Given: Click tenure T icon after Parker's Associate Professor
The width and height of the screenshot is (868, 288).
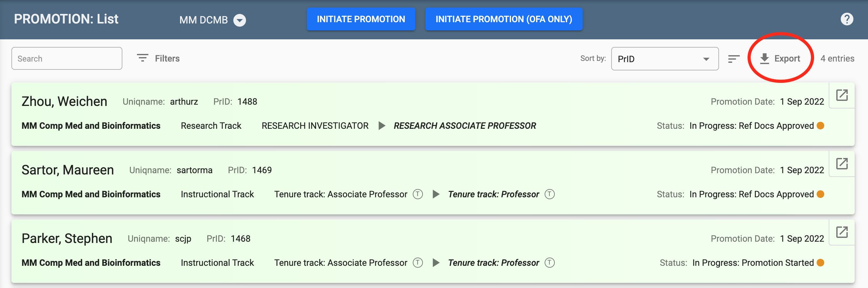Looking at the screenshot, I should [x=418, y=263].
